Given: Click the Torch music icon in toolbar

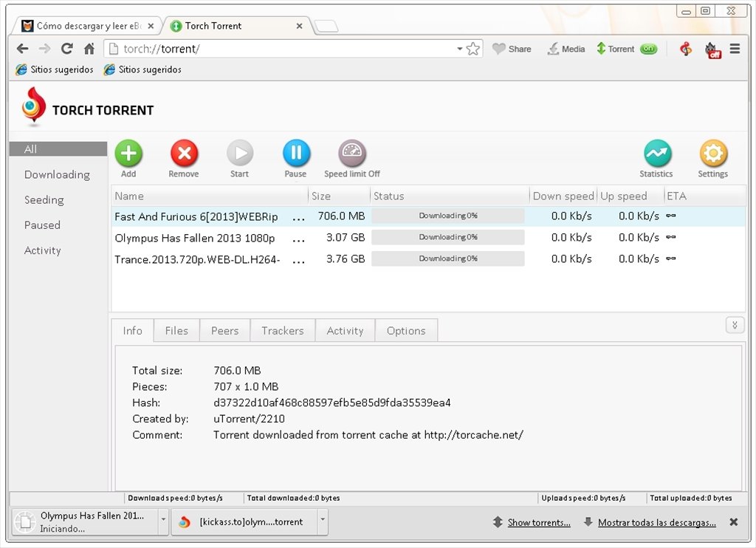Looking at the screenshot, I should coord(685,49).
